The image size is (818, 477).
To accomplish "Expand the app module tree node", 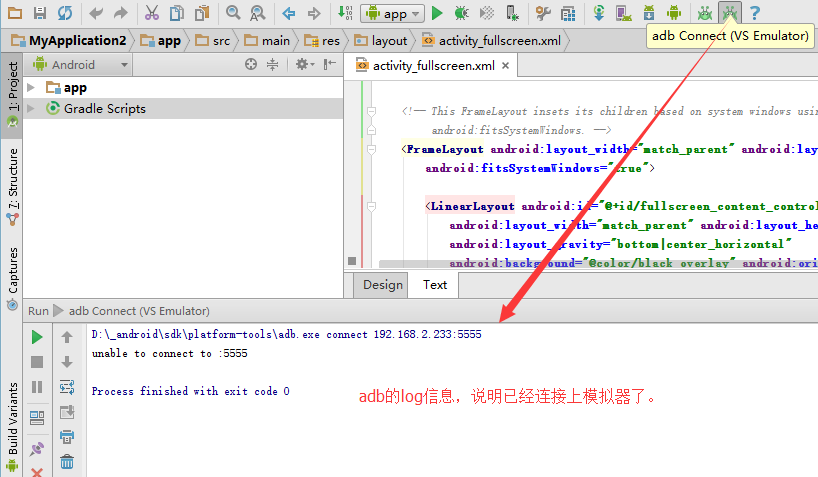I will [31, 87].
